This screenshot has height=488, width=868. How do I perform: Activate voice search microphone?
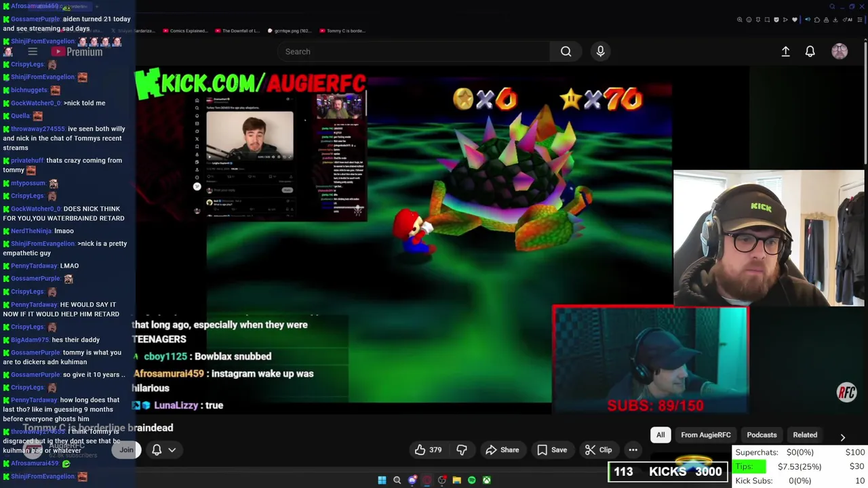(x=600, y=52)
